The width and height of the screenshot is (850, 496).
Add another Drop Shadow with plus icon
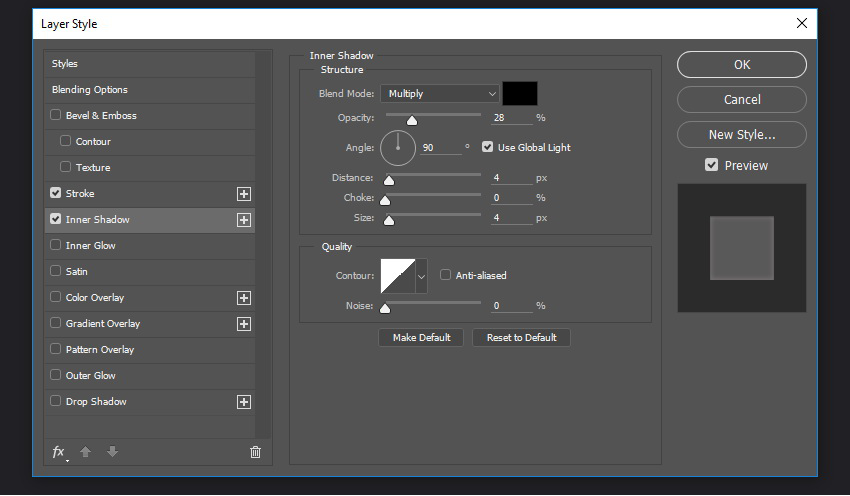pos(244,402)
